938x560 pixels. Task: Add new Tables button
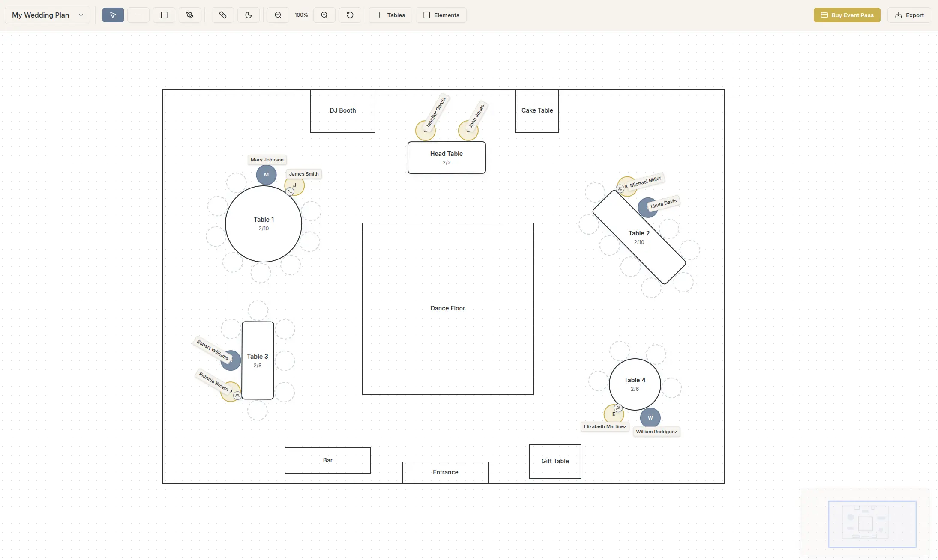click(390, 15)
